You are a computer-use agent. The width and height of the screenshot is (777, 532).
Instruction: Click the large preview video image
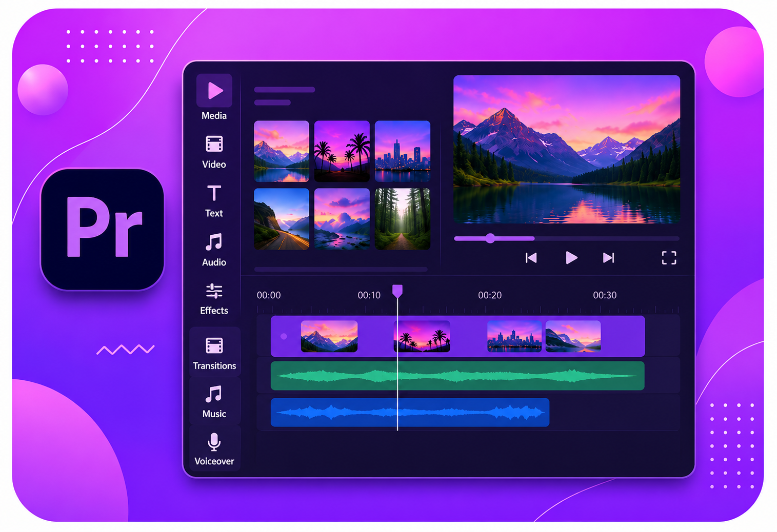point(567,150)
